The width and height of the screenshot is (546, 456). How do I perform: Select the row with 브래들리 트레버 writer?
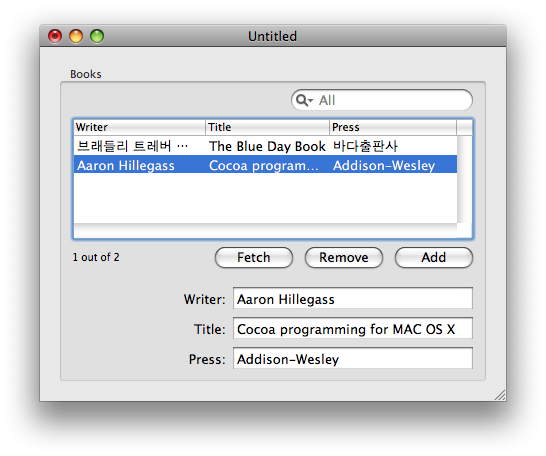click(265, 146)
